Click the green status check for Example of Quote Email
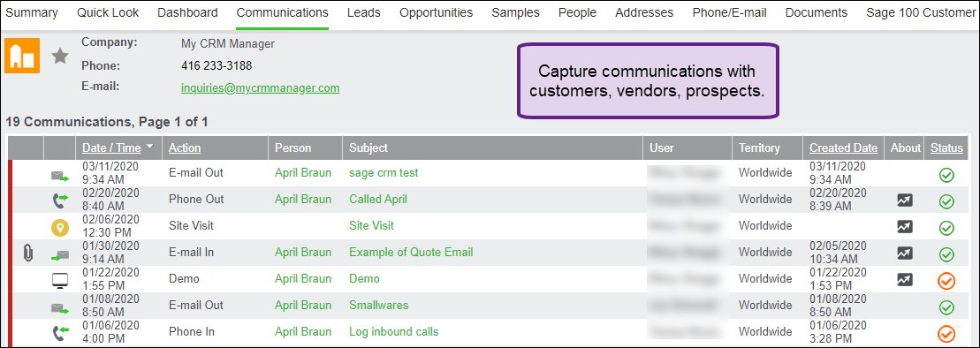Viewport: 980px width, 348px height. point(946,254)
